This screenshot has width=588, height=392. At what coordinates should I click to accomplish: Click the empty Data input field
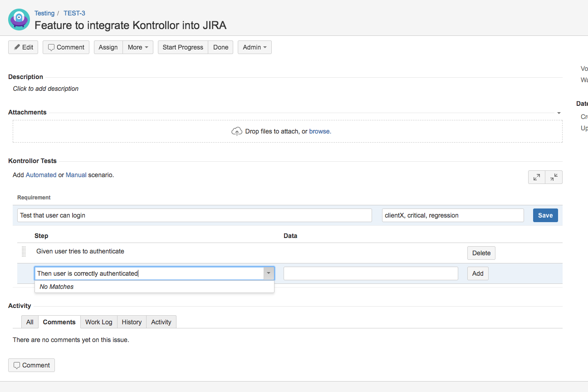[370, 273]
